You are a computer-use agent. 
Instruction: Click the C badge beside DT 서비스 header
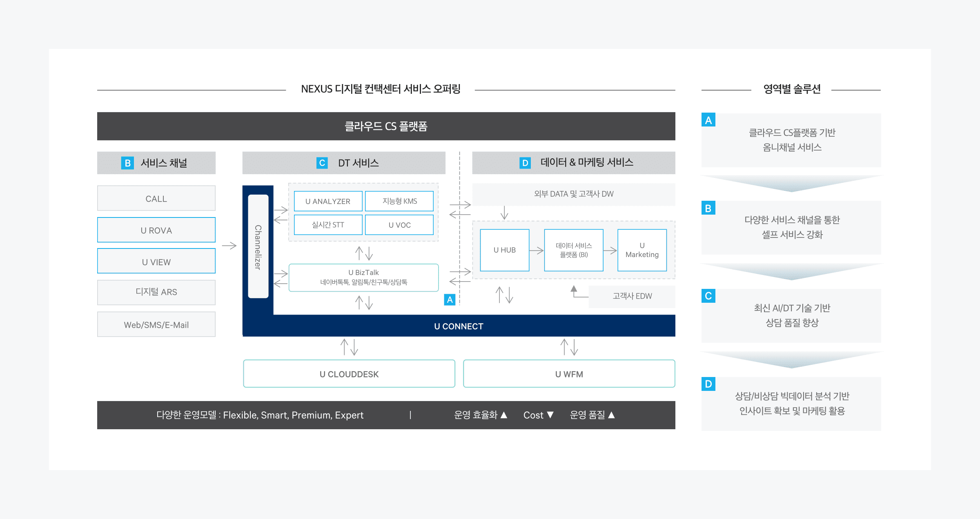322,163
